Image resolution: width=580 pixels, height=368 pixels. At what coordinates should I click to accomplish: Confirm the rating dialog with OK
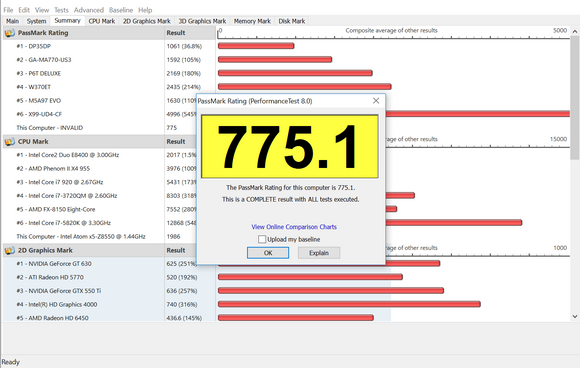click(x=268, y=253)
